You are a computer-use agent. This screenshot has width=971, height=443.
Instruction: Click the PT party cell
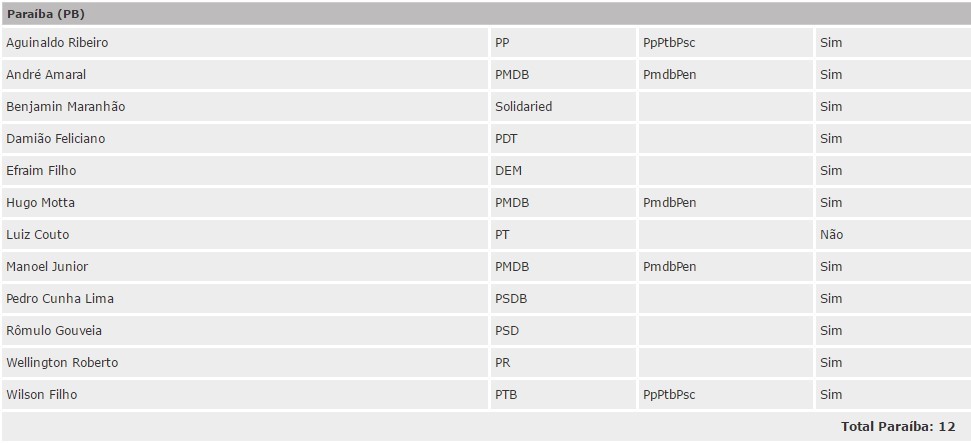click(x=564, y=234)
